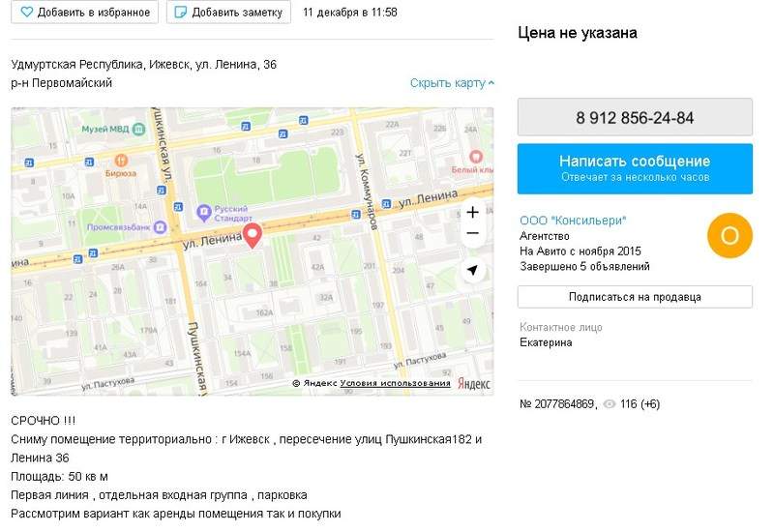Zoom in the map with plus button
The height and width of the screenshot is (532, 774).
473,212
